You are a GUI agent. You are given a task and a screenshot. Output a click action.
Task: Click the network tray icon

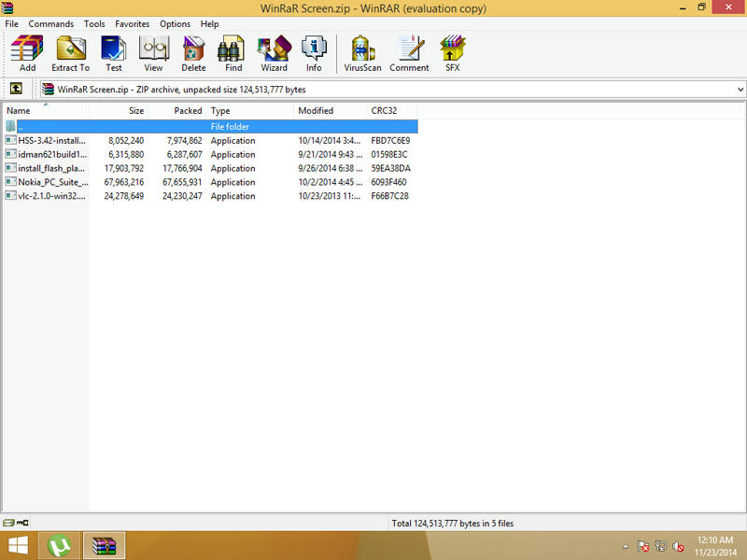(x=661, y=546)
